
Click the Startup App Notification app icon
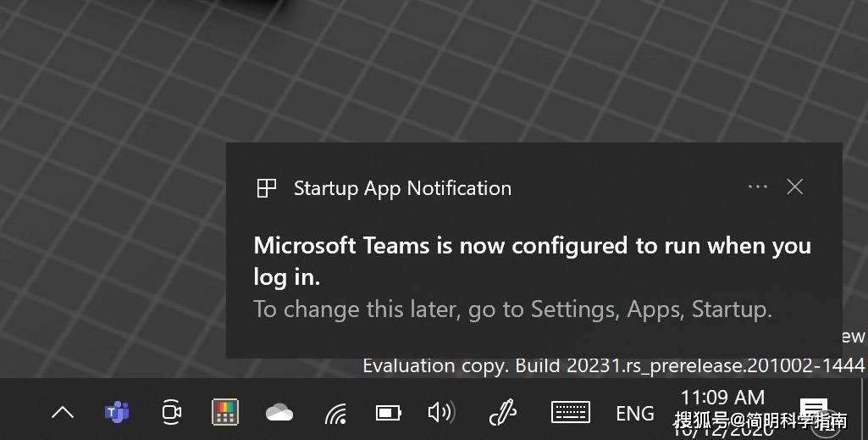[x=266, y=188]
